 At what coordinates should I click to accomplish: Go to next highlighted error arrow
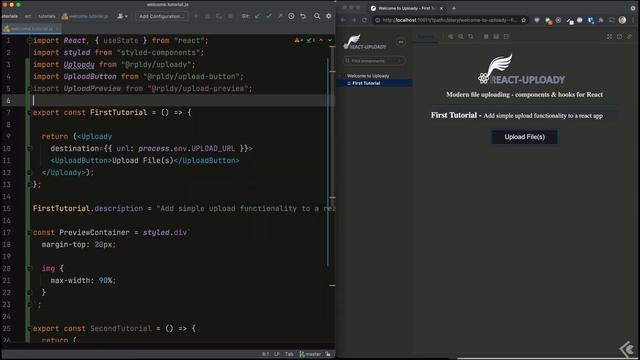coord(330,40)
